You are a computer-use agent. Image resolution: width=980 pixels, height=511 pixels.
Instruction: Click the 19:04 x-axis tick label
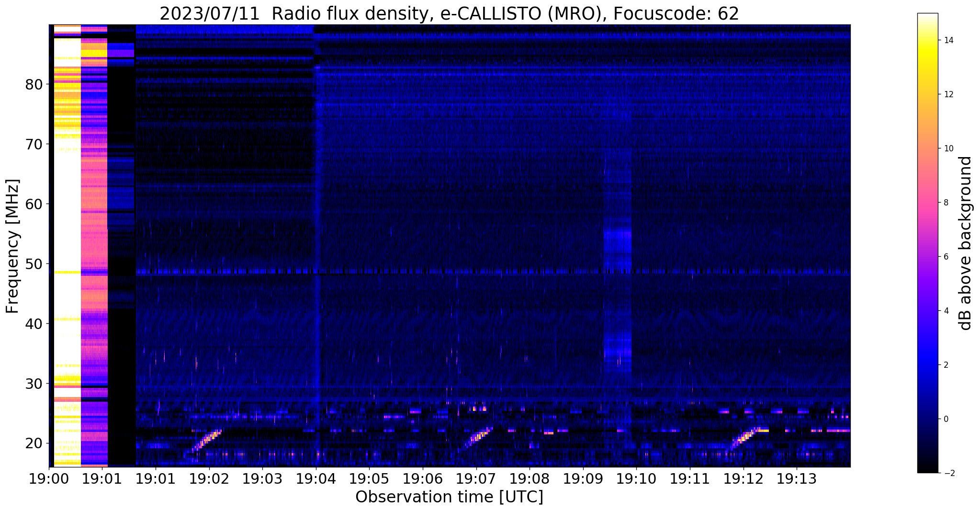pyautogui.click(x=316, y=479)
